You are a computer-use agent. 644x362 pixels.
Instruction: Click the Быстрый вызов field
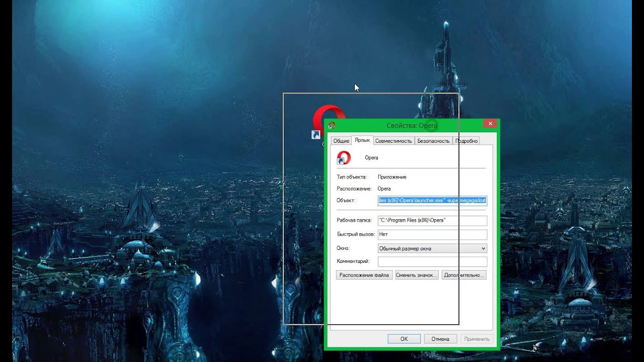click(x=432, y=234)
